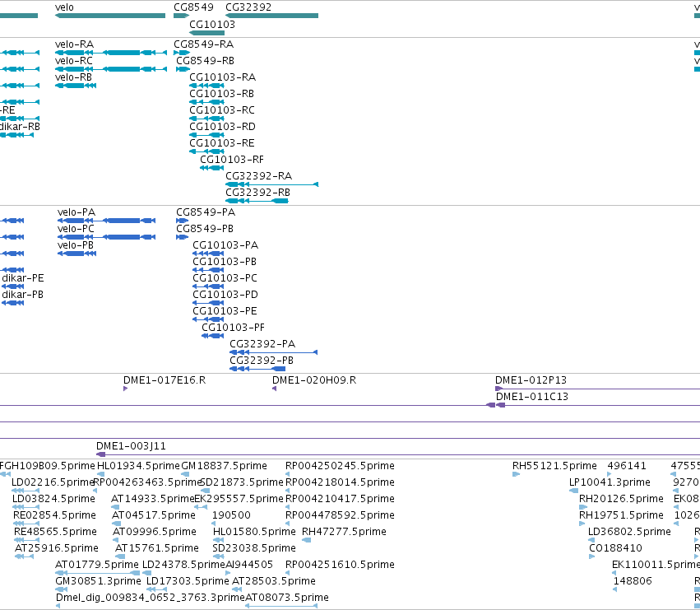700x610 pixels.
Task: Click the CG32392 gene bar
Action: tap(272, 16)
